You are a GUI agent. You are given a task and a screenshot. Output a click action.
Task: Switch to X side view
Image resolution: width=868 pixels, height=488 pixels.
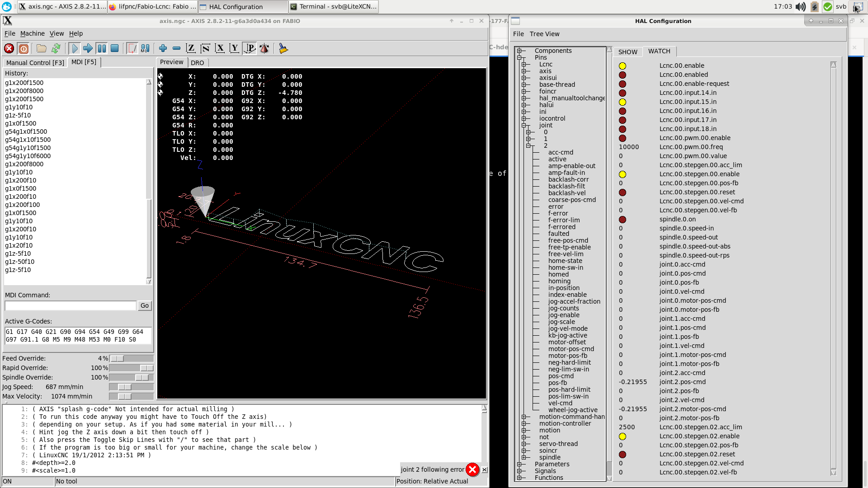coord(220,48)
